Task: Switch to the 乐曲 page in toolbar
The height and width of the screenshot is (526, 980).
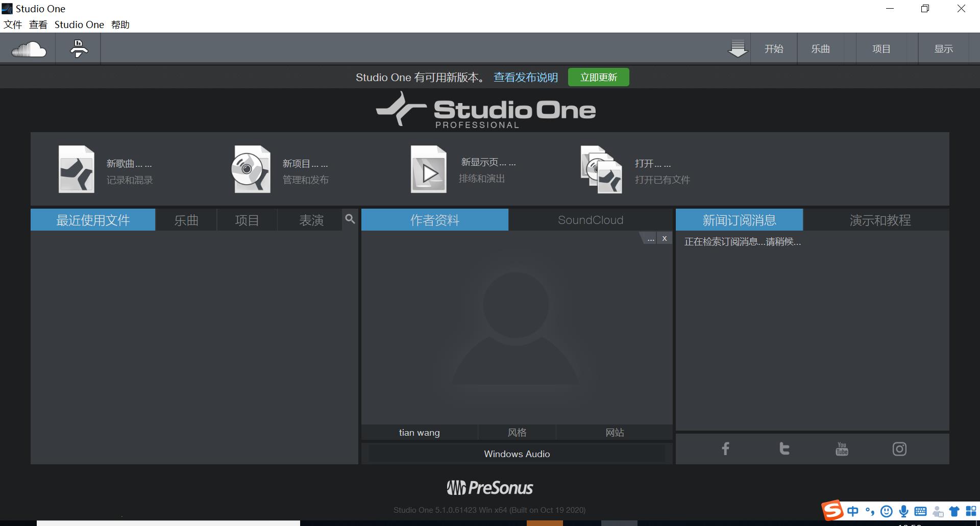Action: (821, 49)
